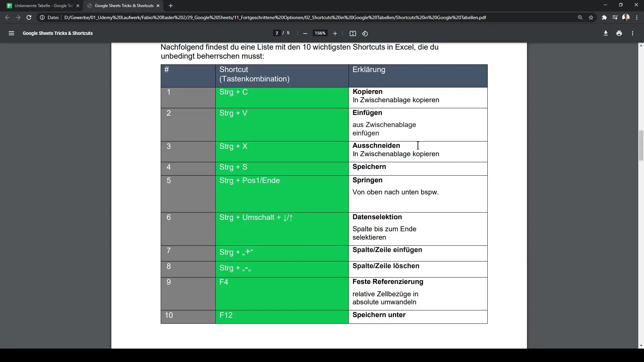The height and width of the screenshot is (362, 644).
Task: Click the 156% zoom level field
Action: 320,33
